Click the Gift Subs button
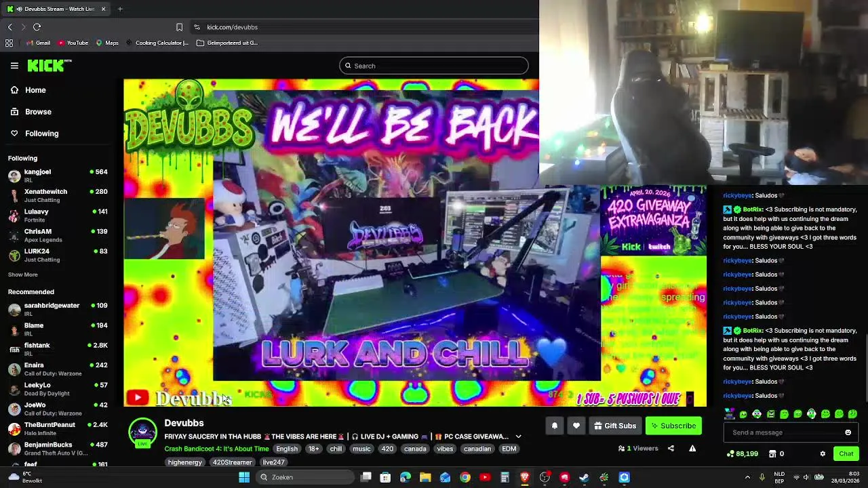The height and width of the screenshot is (488, 868). coord(615,426)
